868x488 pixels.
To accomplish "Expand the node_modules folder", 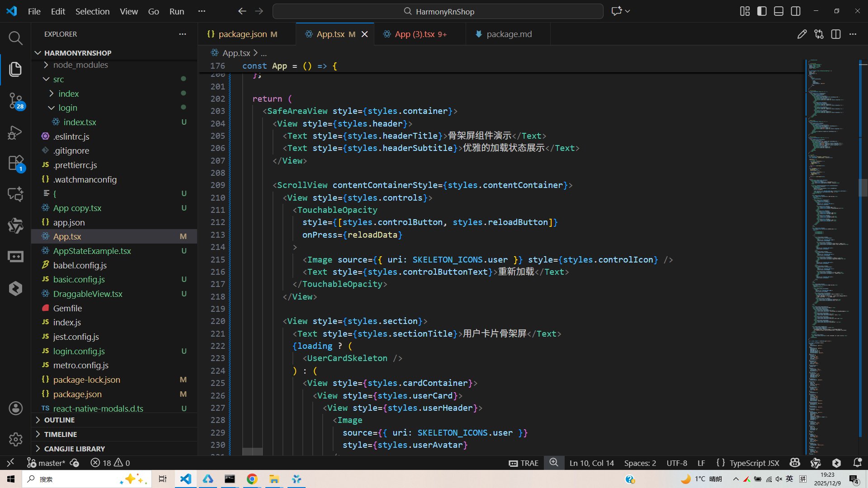I will click(x=80, y=65).
